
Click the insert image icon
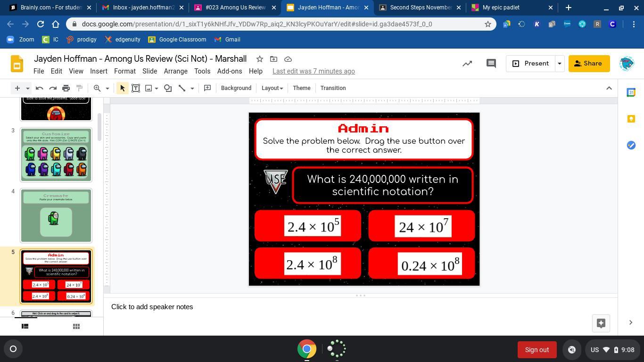(149, 88)
